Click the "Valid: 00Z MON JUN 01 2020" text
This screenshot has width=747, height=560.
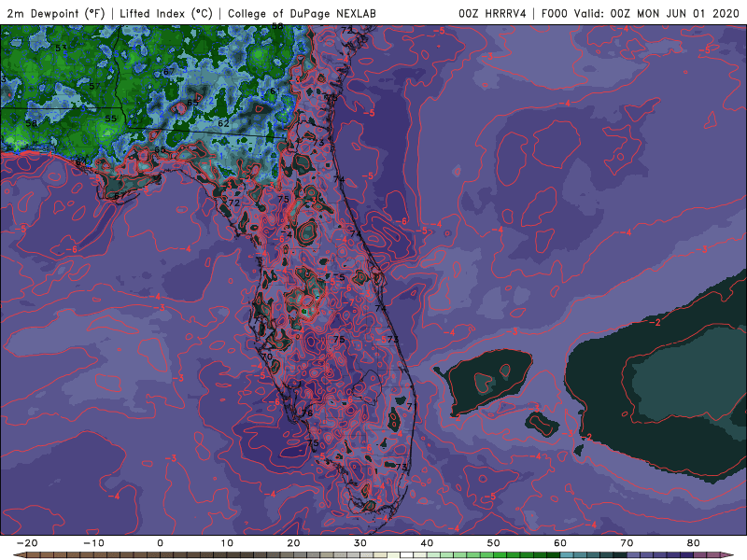(x=656, y=14)
